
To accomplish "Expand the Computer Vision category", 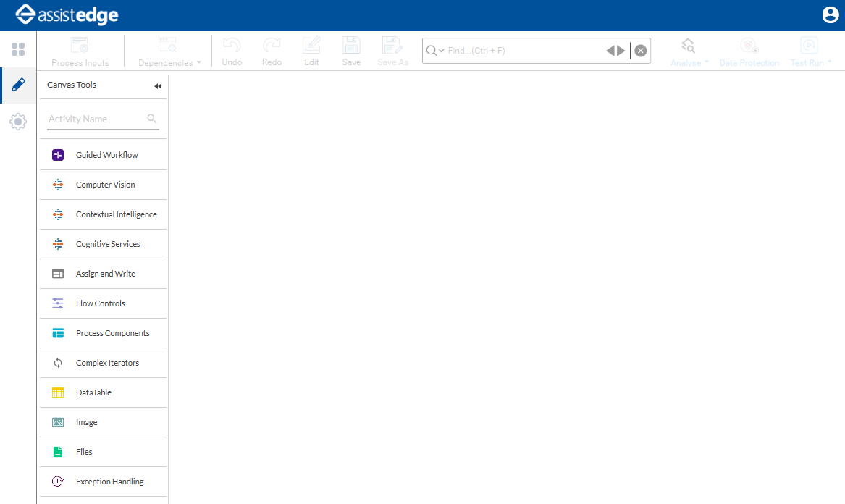I will (x=103, y=185).
